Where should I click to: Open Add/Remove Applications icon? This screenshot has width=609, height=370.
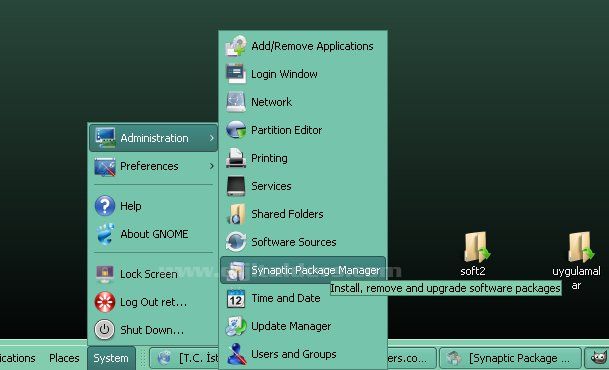[236, 46]
